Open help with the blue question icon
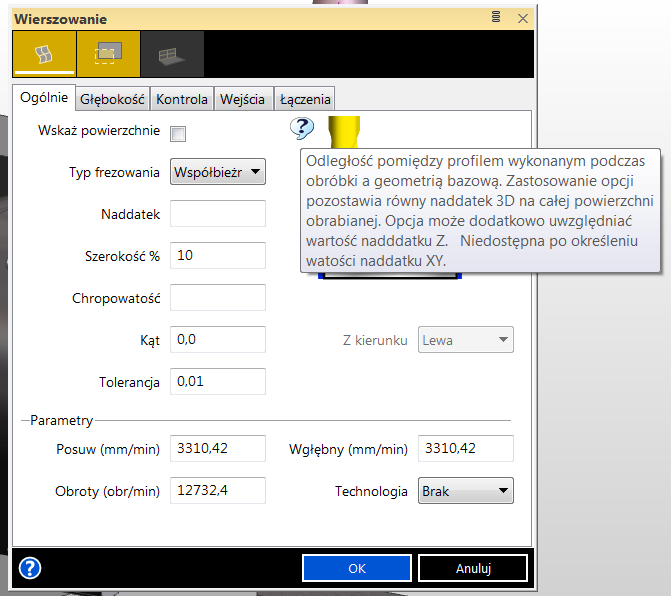 click(x=30, y=568)
